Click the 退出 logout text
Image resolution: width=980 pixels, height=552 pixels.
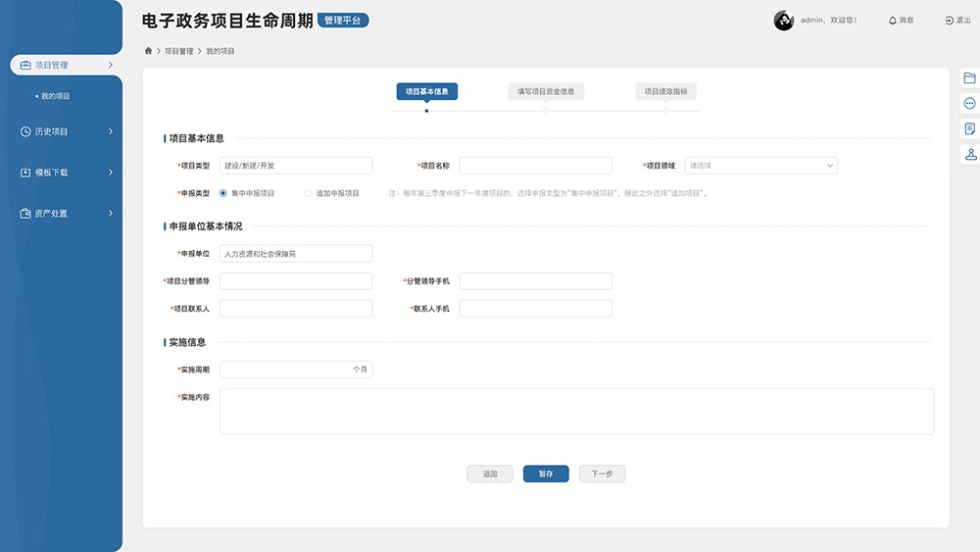[963, 21]
